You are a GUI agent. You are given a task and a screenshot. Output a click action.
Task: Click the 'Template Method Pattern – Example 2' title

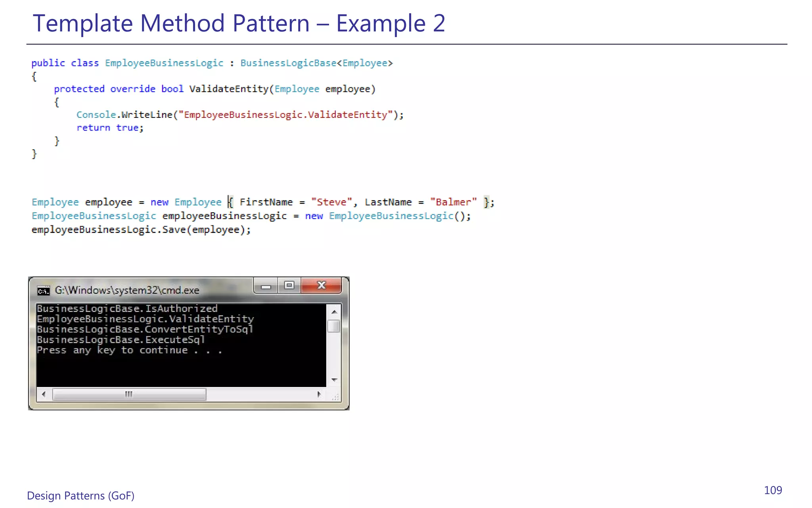click(239, 23)
